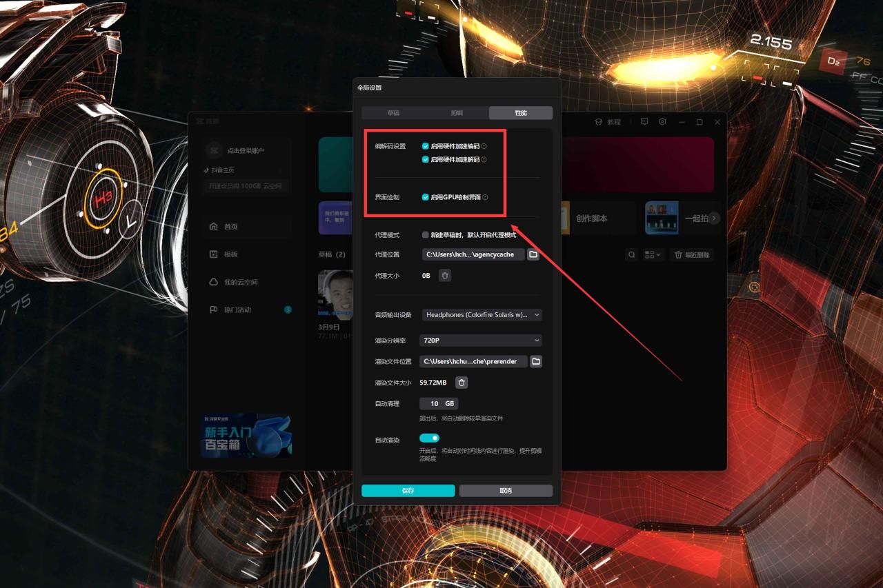
Task: Open 抖音主页 link in sidebar
Action: click(219, 170)
